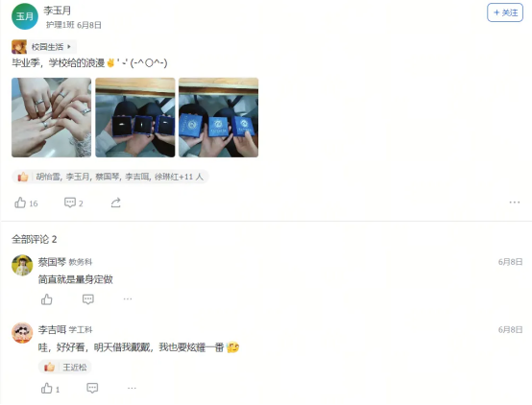Open the list of people who liked the post
Viewport: 532px width, 405px height.
point(110,177)
